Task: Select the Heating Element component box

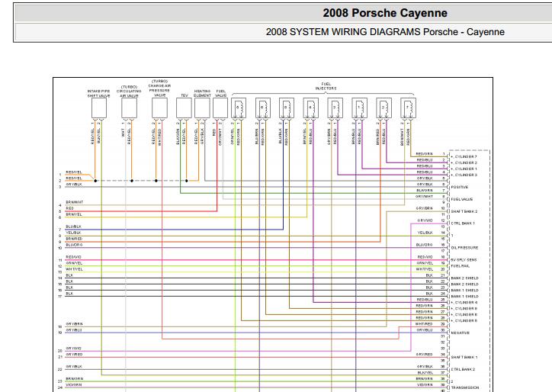Action: pyautogui.click(x=202, y=108)
